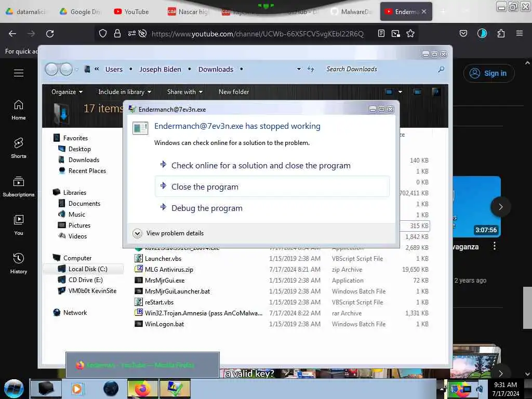The height and width of the screenshot is (399, 532).
Task: Close the Enderman YouTube tab
Action: (424, 11)
